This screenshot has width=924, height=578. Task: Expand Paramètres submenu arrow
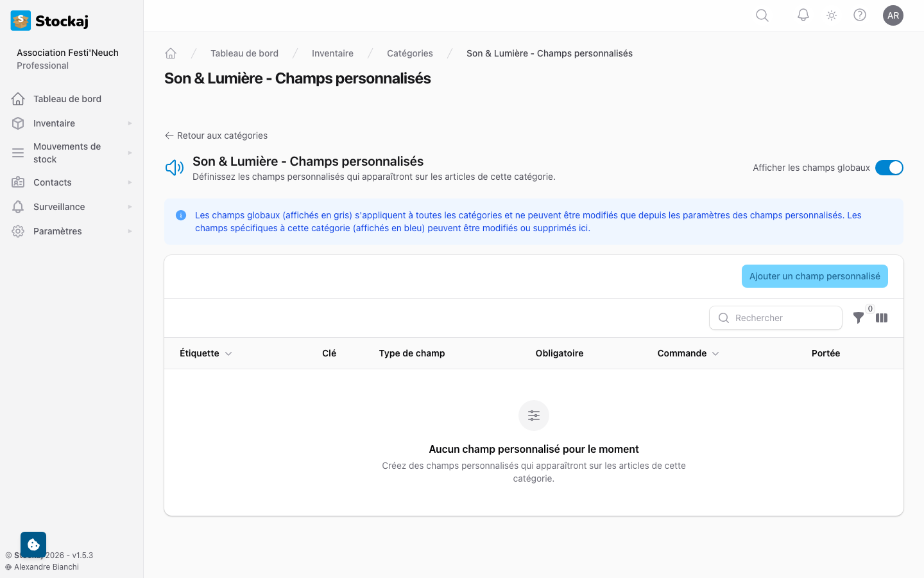[x=130, y=231]
